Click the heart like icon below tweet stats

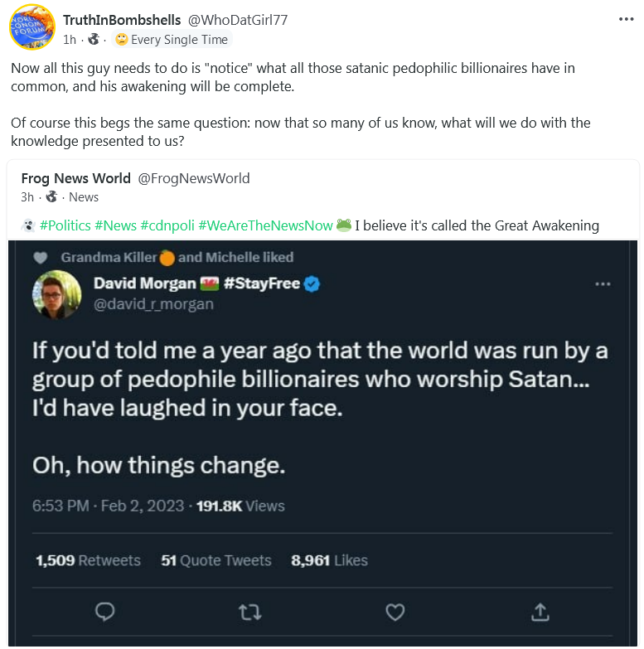pyautogui.click(x=395, y=613)
